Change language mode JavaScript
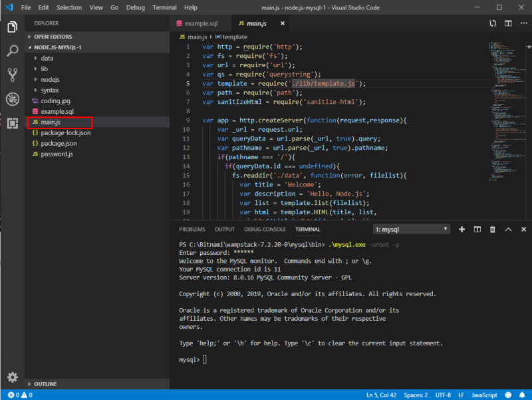532x400 pixels. pos(484,395)
